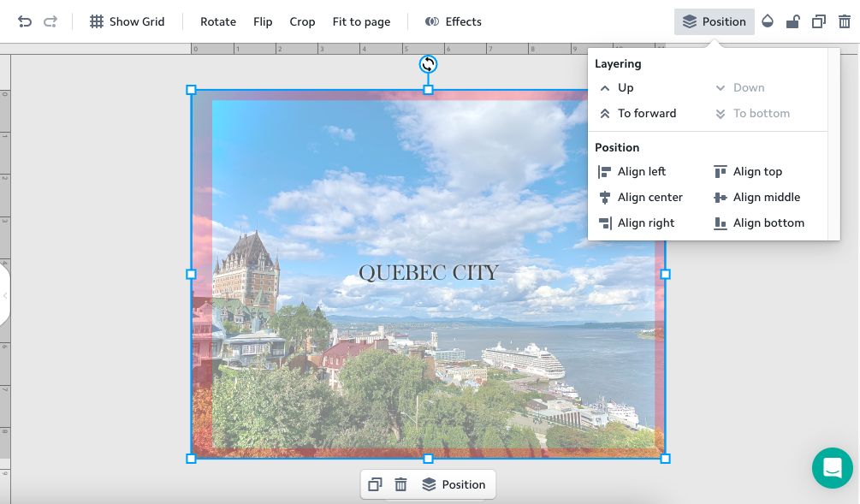Toggle Show Grid

(x=128, y=21)
